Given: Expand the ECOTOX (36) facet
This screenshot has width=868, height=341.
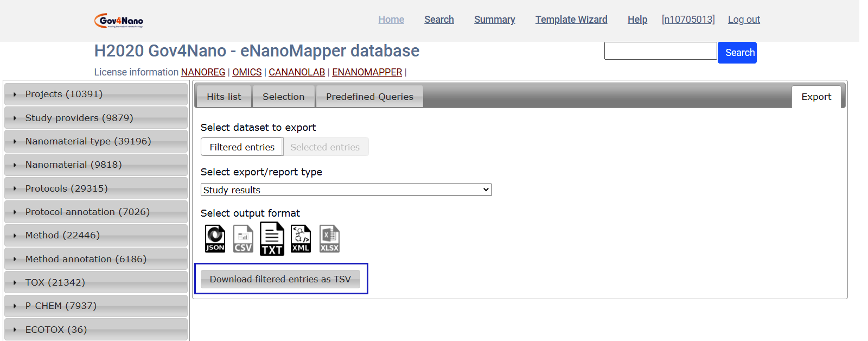Looking at the screenshot, I should (96, 330).
